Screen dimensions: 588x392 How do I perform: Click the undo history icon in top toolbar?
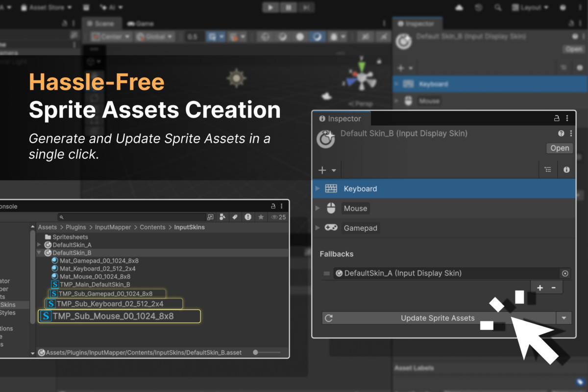point(478,7)
